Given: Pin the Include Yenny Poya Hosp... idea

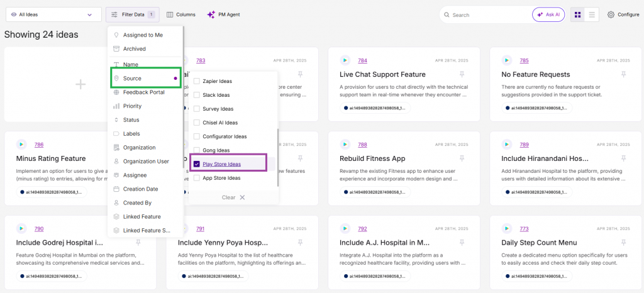Looking at the screenshot, I should tap(300, 243).
